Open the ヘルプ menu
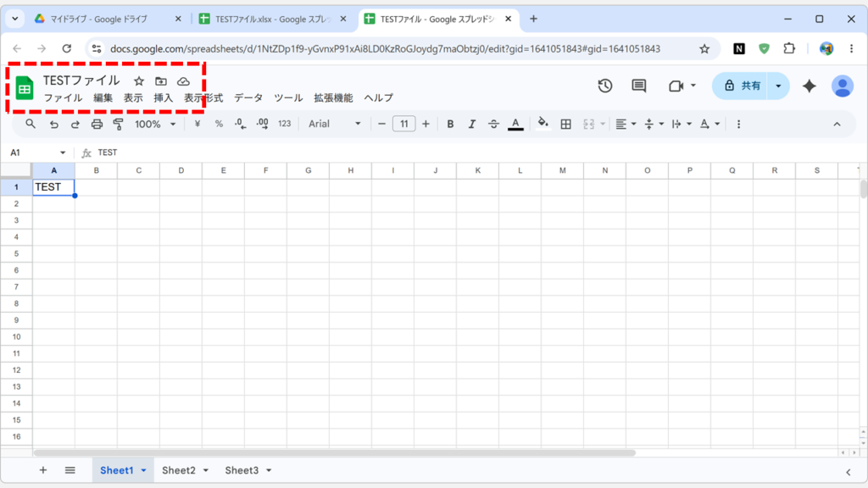The height and width of the screenshot is (488, 868). (379, 98)
